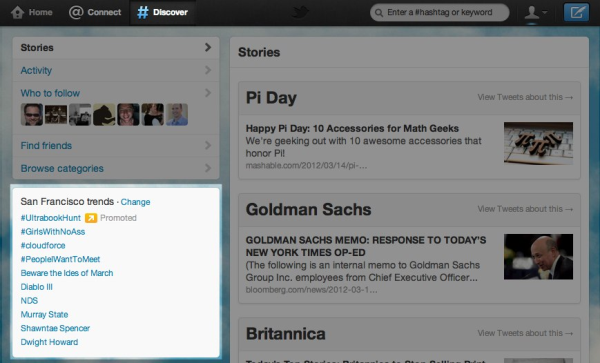This screenshot has height=363, width=600.
Task: Select the Discover hashtag icon
Action: (143, 12)
